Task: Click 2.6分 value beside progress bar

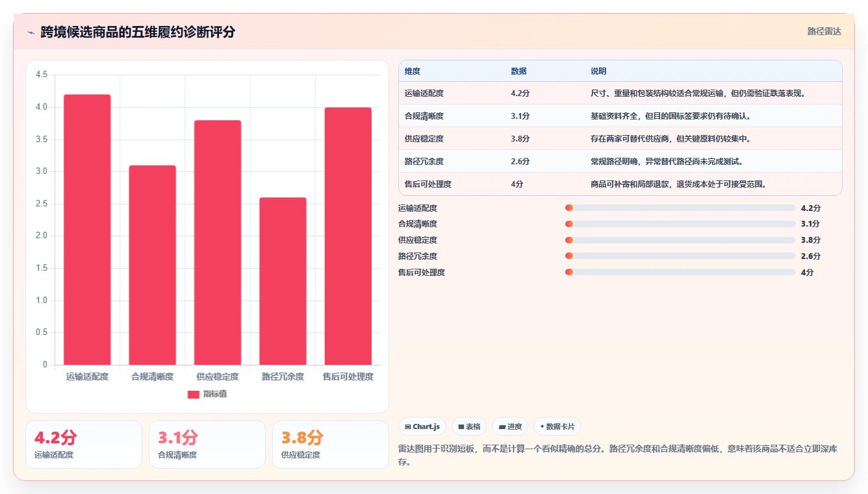Action: click(811, 256)
